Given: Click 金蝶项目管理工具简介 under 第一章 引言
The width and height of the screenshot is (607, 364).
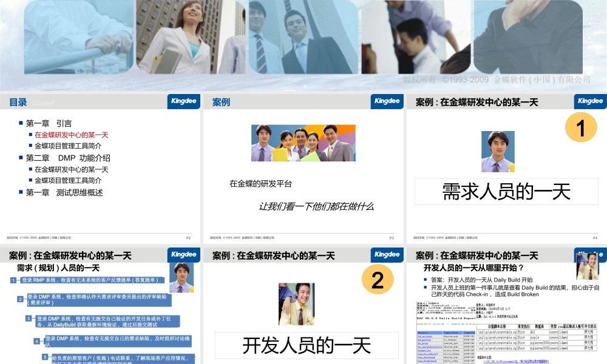Looking at the screenshot, I should coord(68,146).
